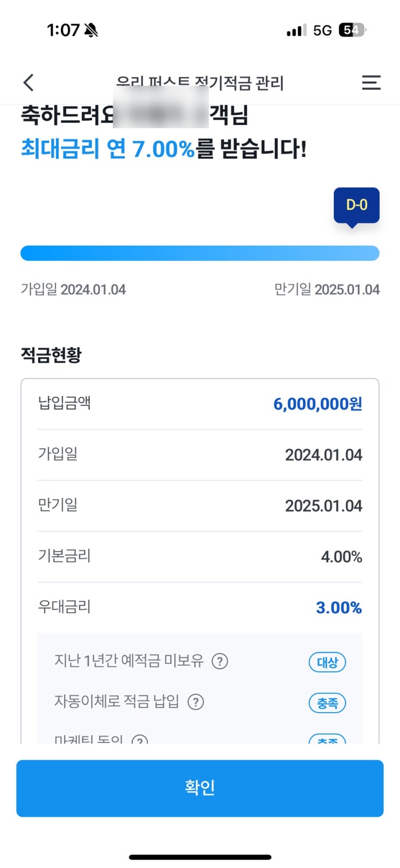Viewport: 400px width, 868px height.
Task: Click the savings progress bar
Action: (200, 253)
